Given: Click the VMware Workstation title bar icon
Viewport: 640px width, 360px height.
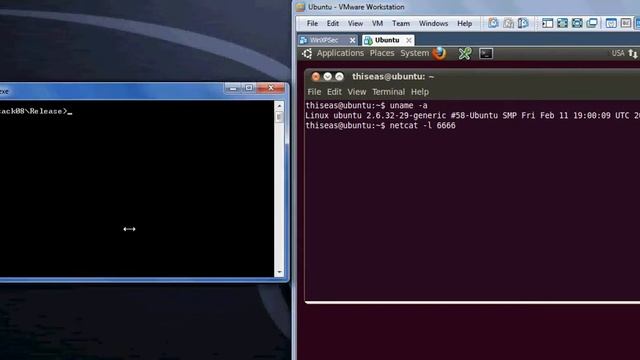Looking at the screenshot, I should (x=301, y=7).
